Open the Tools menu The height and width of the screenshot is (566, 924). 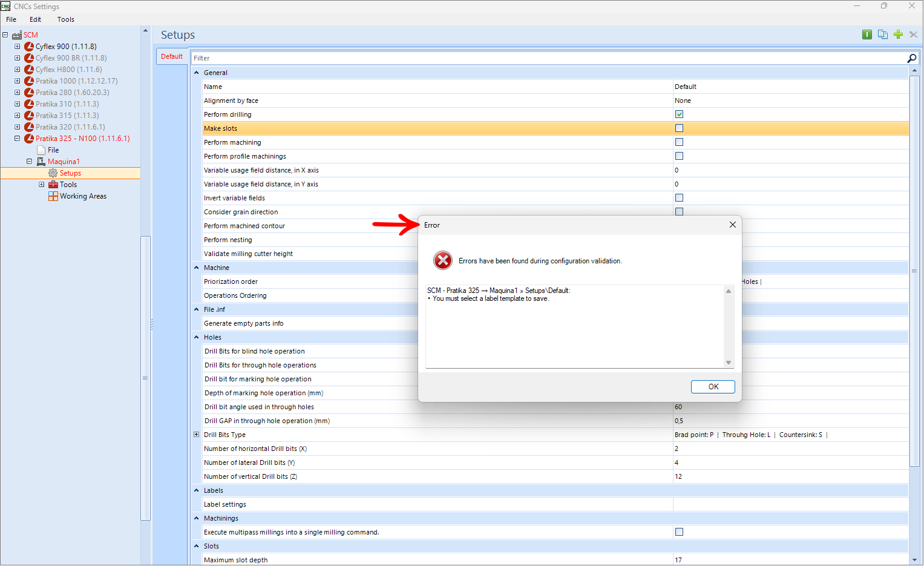point(65,19)
